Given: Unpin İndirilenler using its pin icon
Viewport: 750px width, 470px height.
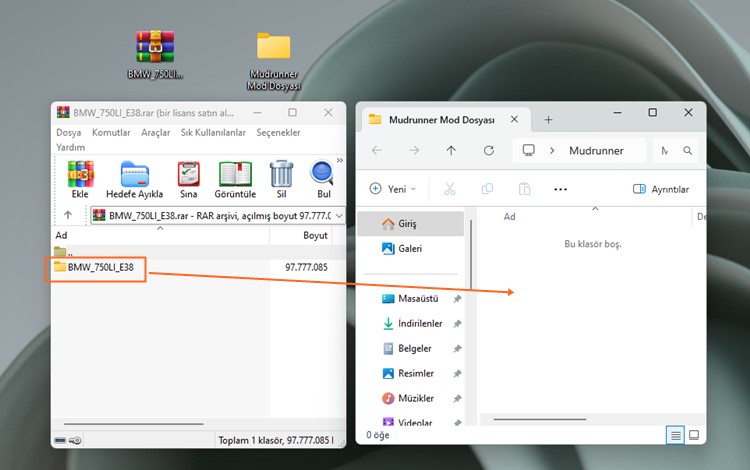Looking at the screenshot, I should click(x=457, y=324).
